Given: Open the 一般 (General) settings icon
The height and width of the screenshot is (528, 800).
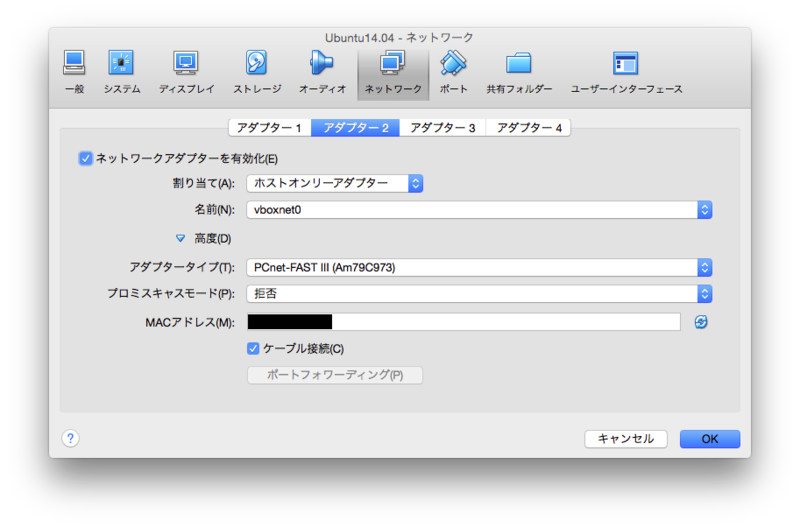Looking at the screenshot, I should 74,72.
